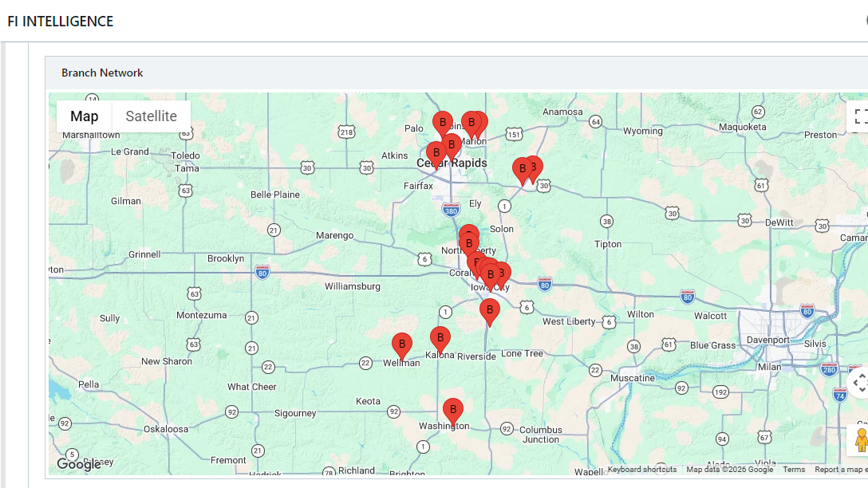Click the 'Tipton' town label
Screen dimensions: 868x488
[x=608, y=244]
